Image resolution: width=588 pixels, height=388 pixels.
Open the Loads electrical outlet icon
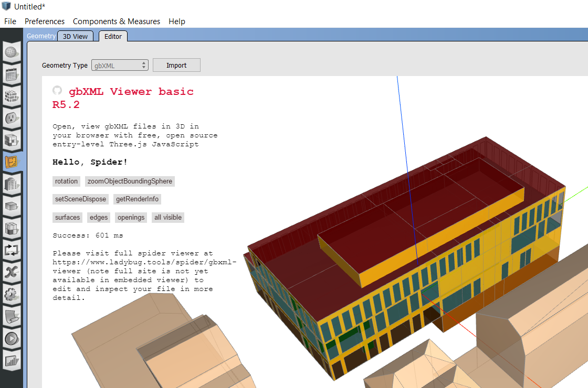point(11,118)
